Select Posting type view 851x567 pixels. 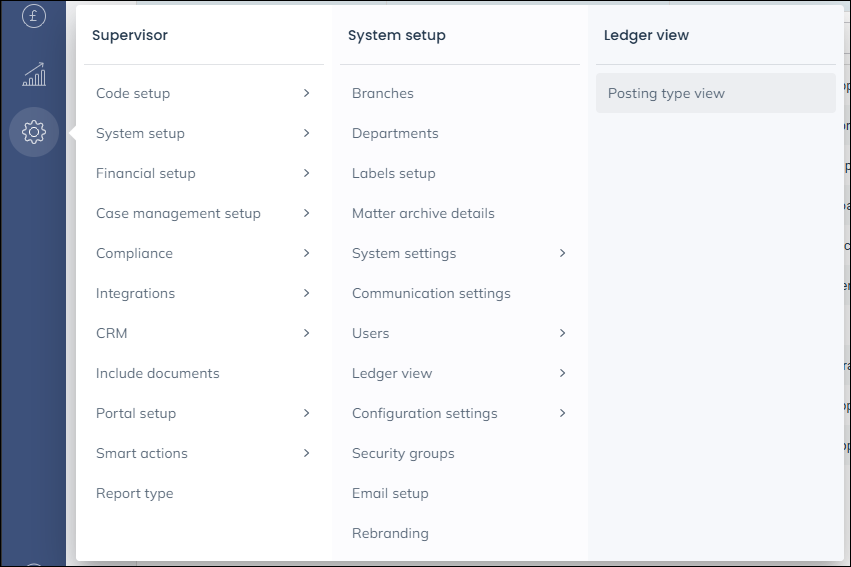click(666, 93)
